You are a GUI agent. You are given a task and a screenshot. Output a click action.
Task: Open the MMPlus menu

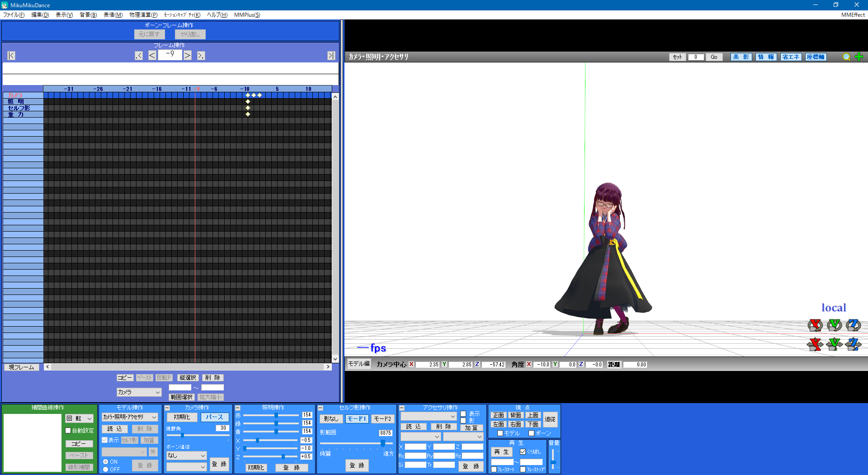[247, 15]
